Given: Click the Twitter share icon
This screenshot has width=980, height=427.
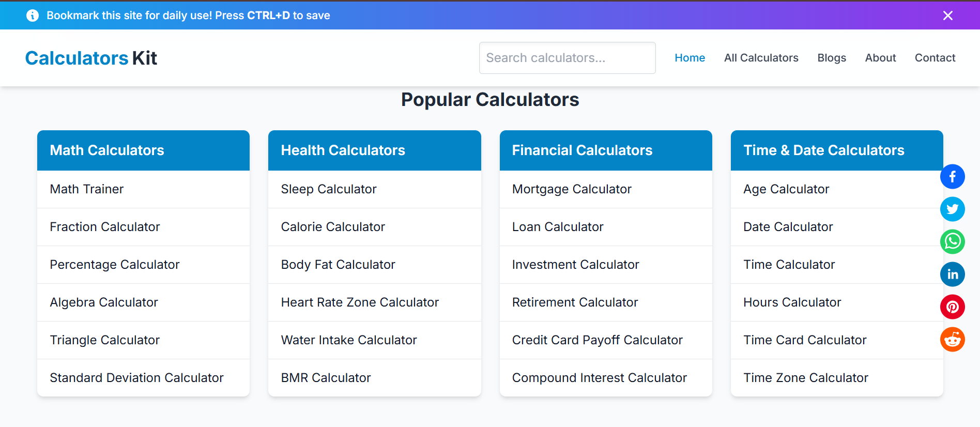Looking at the screenshot, I should click(952, 209).
